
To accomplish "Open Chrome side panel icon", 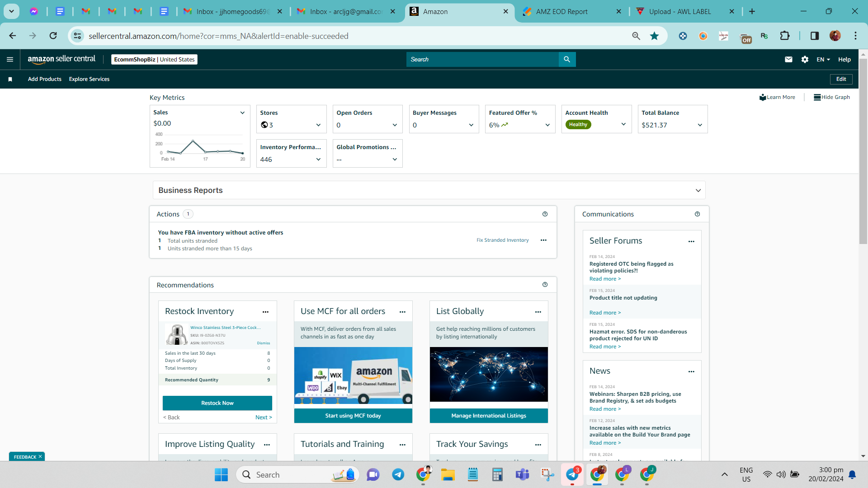I will (815, 36).
